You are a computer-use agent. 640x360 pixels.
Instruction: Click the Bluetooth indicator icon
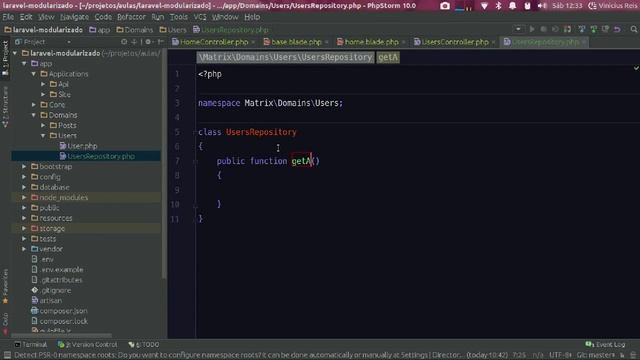[498, 6]
